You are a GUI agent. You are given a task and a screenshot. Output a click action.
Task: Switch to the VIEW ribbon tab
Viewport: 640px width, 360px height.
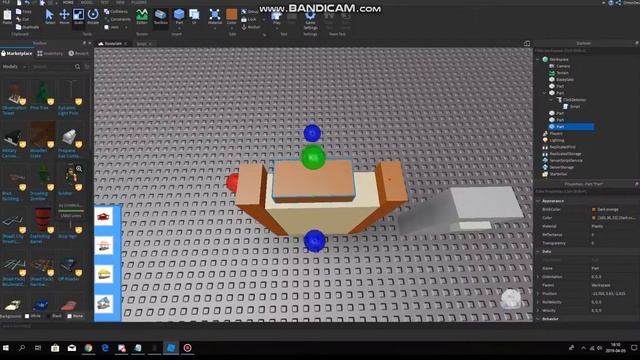pyautogui.click(x=120, y=2)
